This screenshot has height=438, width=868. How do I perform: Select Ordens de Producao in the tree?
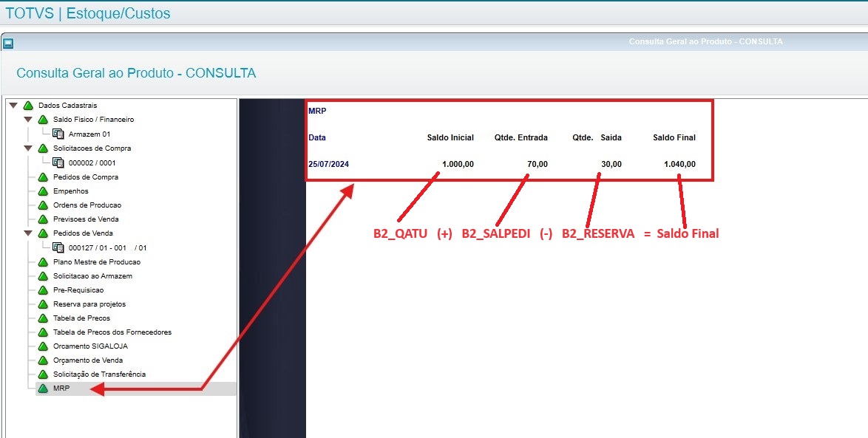tap(87, 205)
